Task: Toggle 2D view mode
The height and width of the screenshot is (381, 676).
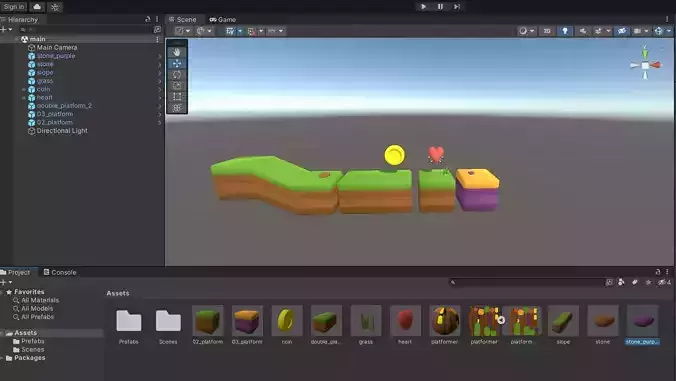Action: (547, 31)
